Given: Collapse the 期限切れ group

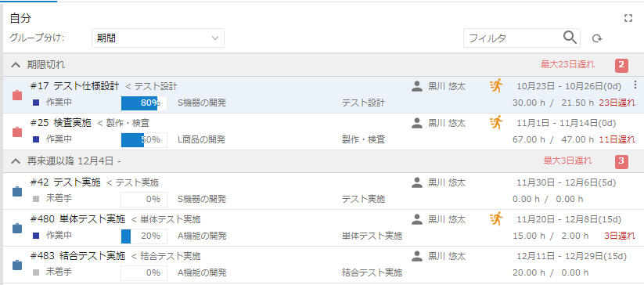Looking at the screenshot, I should 16,64.
